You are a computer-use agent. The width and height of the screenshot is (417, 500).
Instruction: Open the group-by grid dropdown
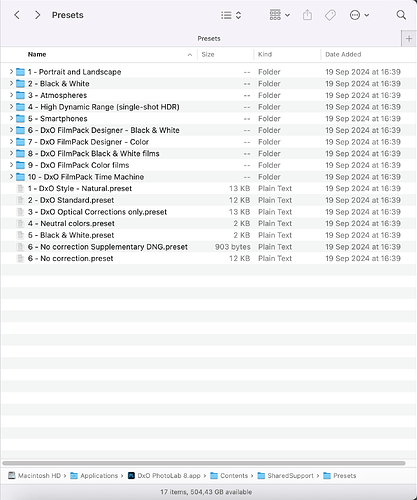[x=280, y=15]
